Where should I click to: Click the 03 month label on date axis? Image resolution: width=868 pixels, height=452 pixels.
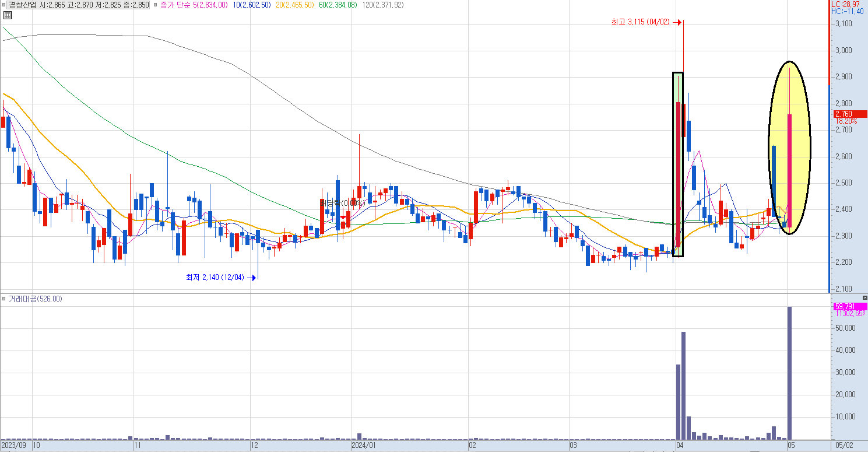(x=573, y=446)
